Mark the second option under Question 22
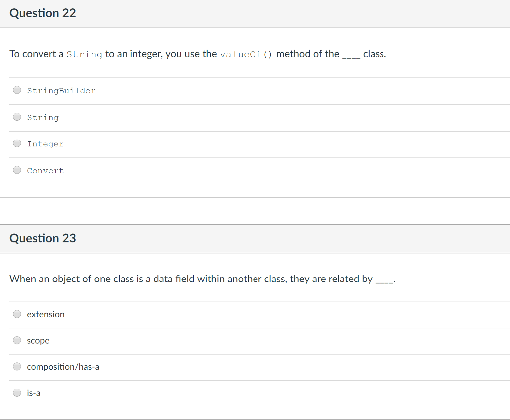The height and width of the screenshot is (420, 510). tap(17, 117)
